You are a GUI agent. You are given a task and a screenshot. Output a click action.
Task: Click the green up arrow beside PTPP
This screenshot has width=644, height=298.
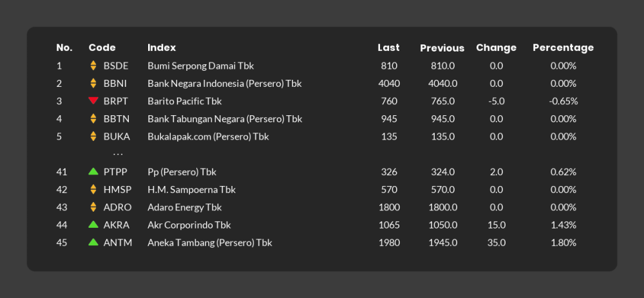tap(93, 171)
